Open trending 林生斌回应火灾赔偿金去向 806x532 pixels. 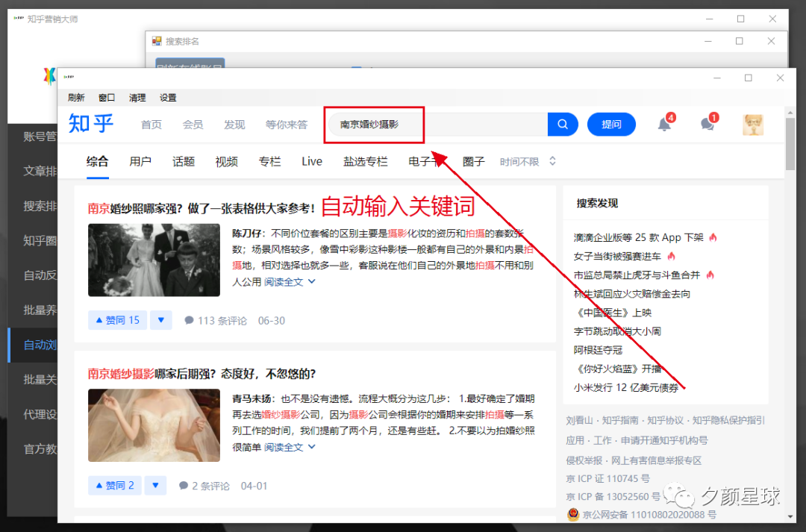[x=632, y=294]
